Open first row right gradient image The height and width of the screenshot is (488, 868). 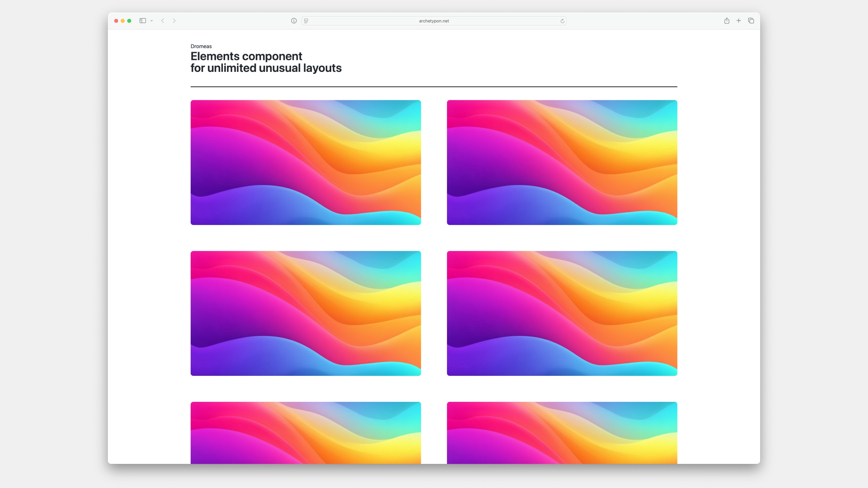tap(562, 162)
